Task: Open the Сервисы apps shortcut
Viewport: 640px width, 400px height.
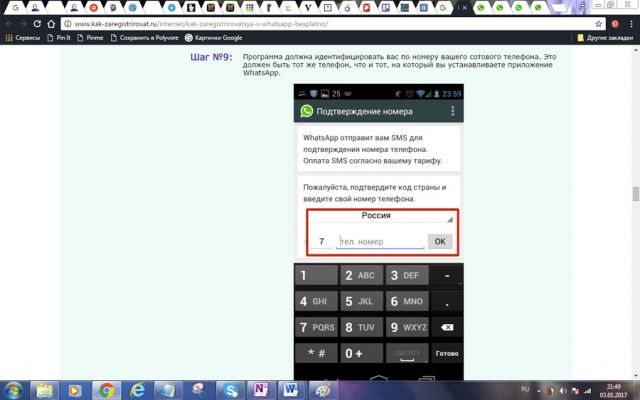Action: click(22, 38)
